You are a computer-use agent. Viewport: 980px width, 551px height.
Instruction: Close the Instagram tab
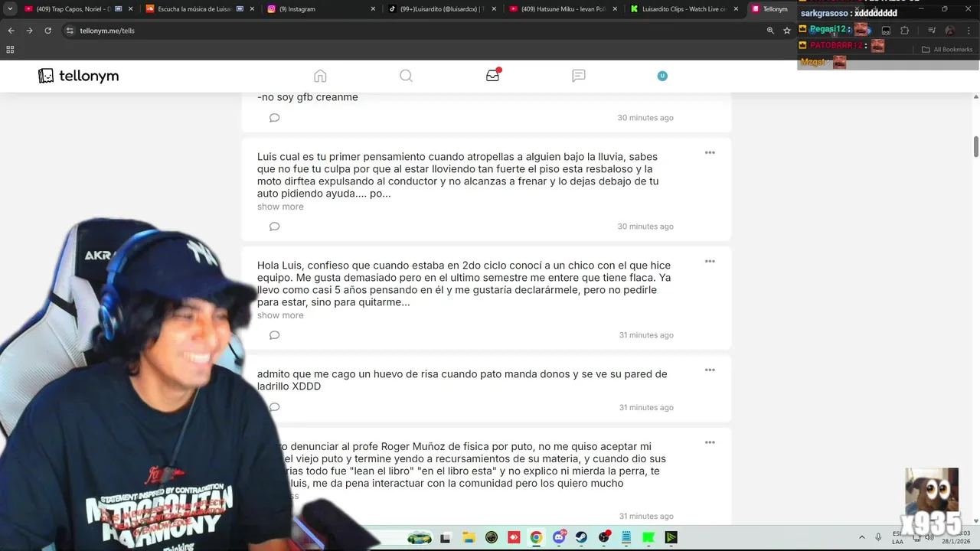click(x=373, y=9)
